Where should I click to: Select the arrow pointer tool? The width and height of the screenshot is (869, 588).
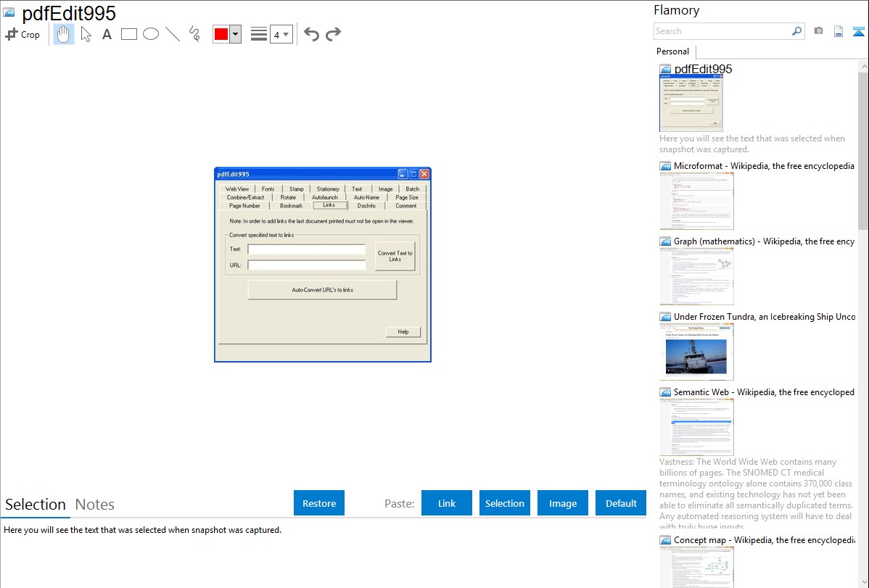point(86,34)
